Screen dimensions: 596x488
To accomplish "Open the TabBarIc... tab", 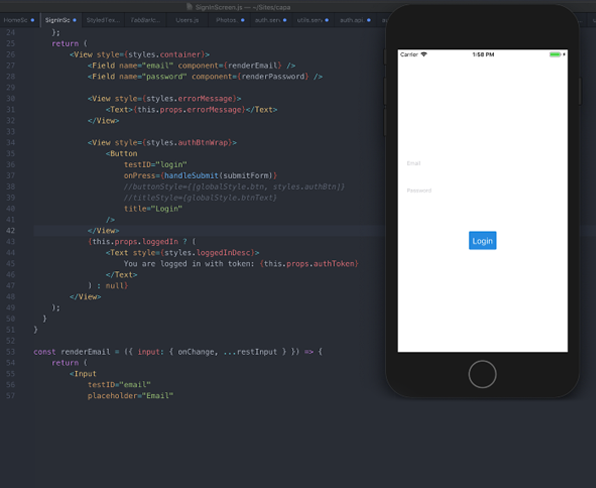I will [x=145, y=20].
